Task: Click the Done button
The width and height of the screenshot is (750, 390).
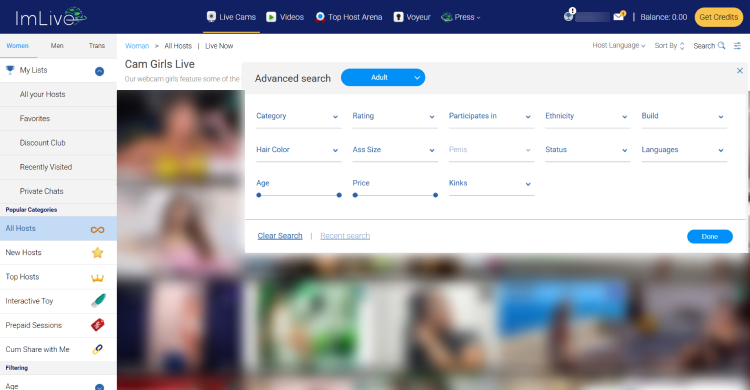Action: pyautogui.click(x=710, y=236)
